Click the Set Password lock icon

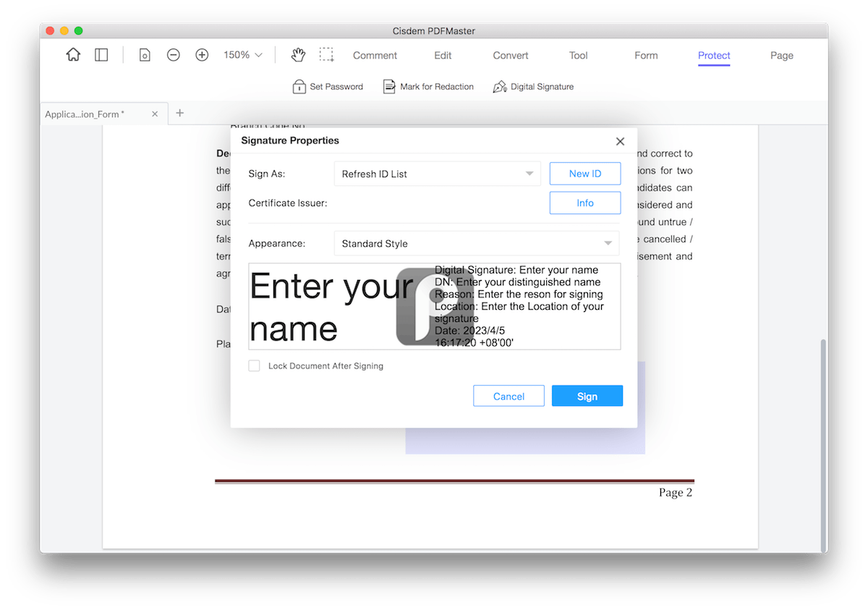(299, 87)
